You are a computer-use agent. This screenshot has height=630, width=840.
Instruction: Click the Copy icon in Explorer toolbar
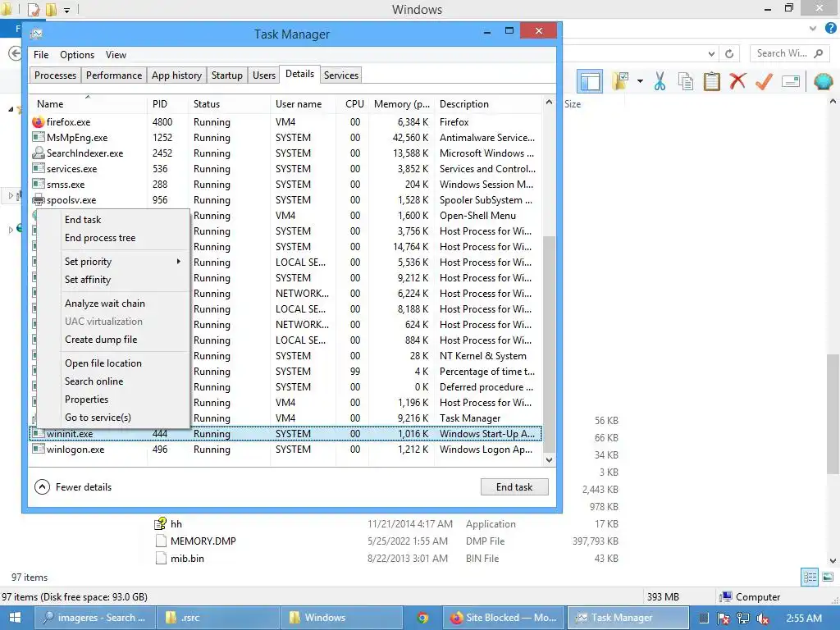coord(685,81)
